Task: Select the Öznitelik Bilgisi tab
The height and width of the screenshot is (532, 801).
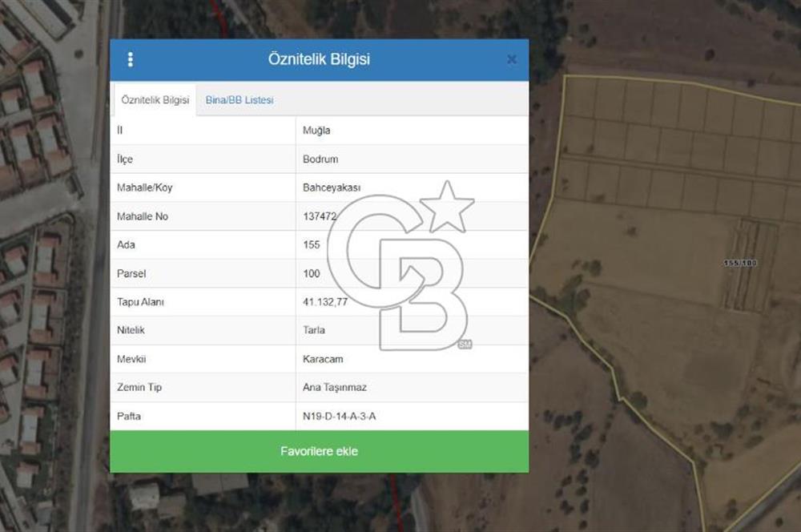Action: tap(155, 100)
